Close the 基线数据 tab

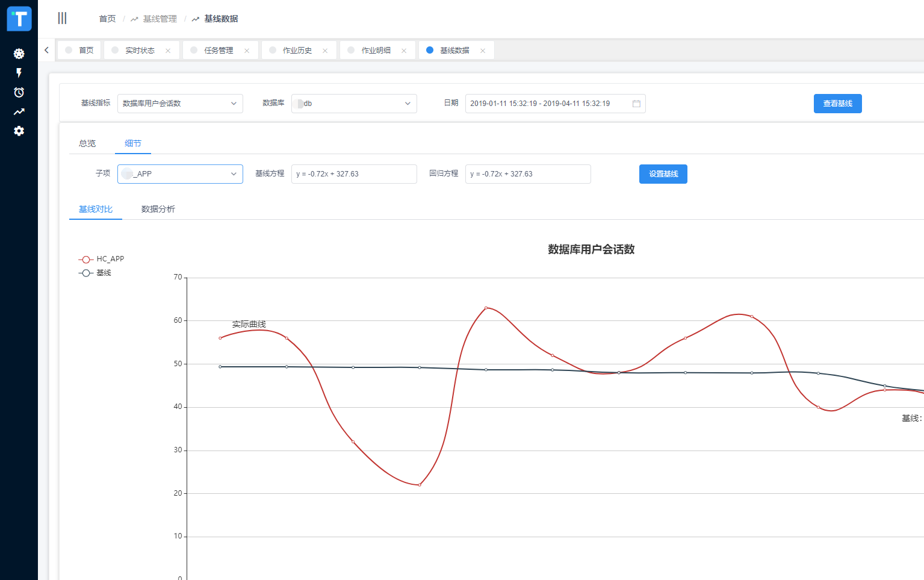tap(483, 51)
